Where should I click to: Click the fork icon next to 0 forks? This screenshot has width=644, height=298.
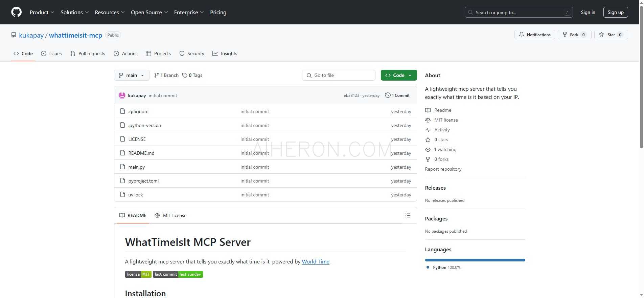click(x=428, y=159)
